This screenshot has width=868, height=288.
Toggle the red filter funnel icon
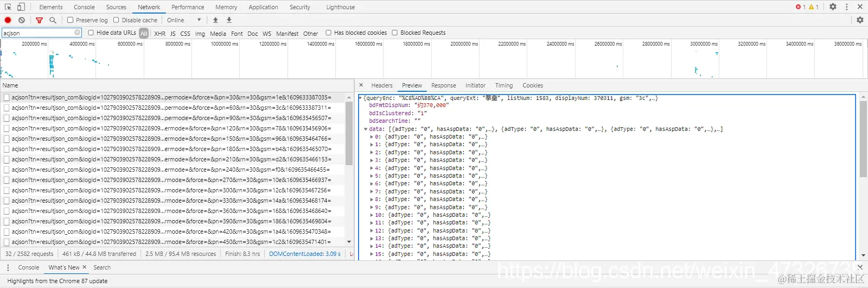39,20
